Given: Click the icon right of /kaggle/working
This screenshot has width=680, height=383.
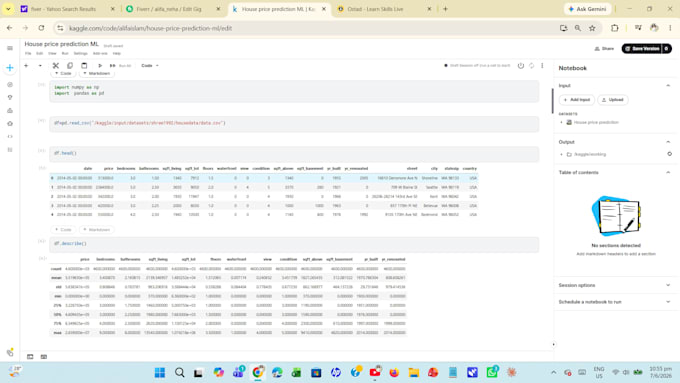Looking at the screenshot, I should 669,154.
